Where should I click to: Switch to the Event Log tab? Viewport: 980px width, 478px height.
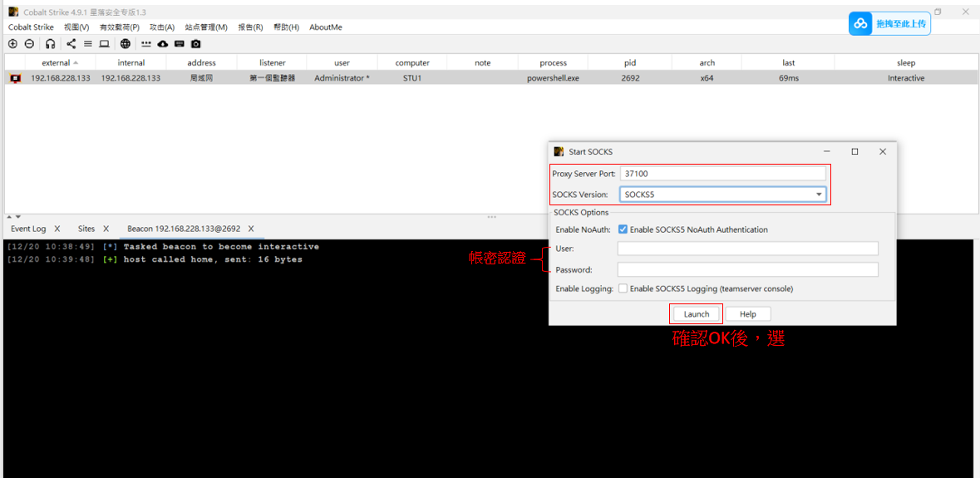28,229
